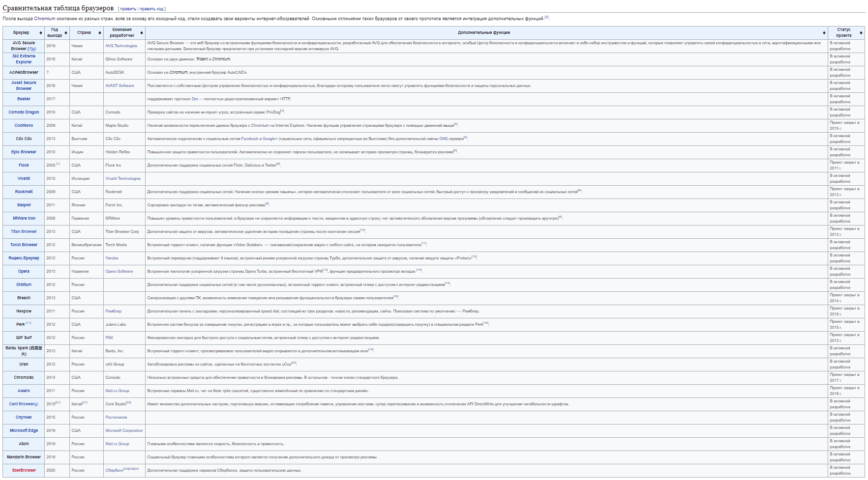Click Chromium link in intro paragraph
The image size is (868, 480).
(45, 19)
